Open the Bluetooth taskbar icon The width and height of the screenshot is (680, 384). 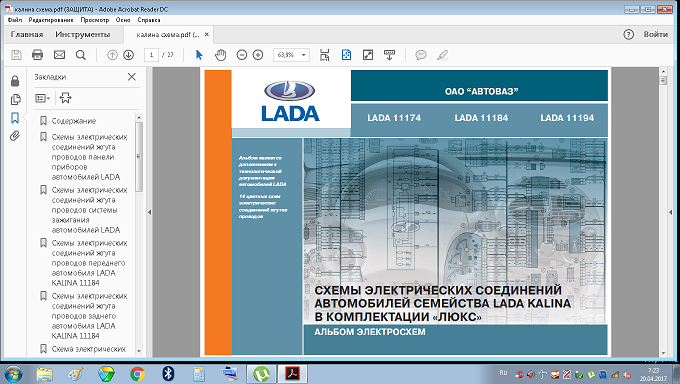(x=168, y=374)
